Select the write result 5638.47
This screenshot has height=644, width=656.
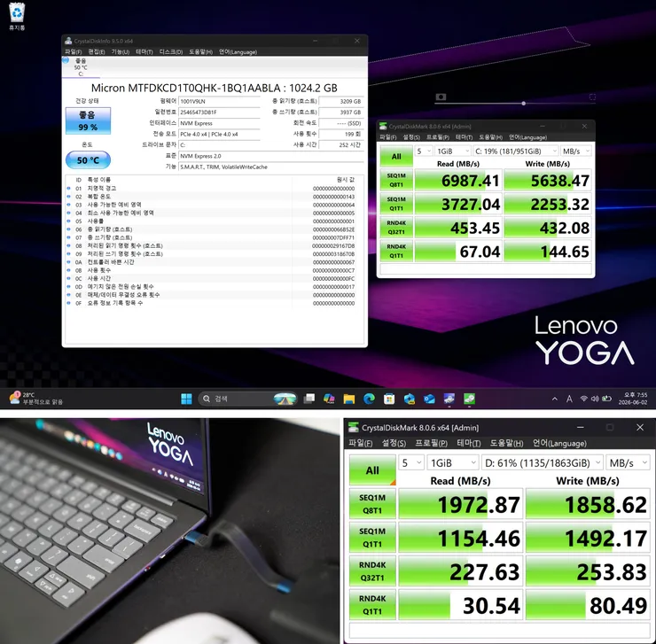[x=548, y=180]
